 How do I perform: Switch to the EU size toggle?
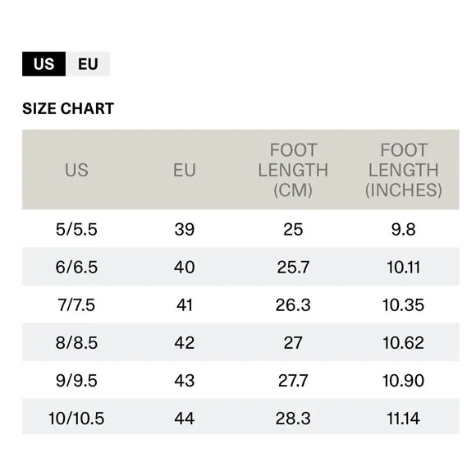(88, 64)
